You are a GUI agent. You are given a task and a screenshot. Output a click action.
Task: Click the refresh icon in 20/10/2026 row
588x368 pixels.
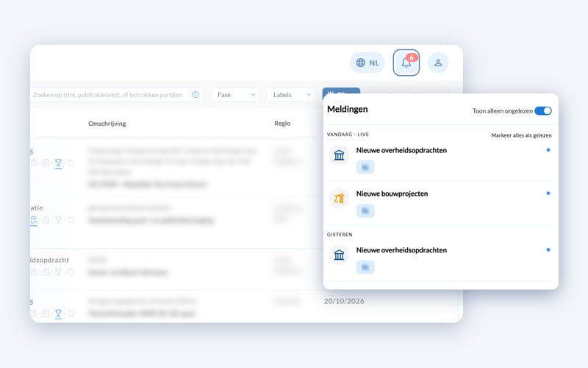point(71,314)
